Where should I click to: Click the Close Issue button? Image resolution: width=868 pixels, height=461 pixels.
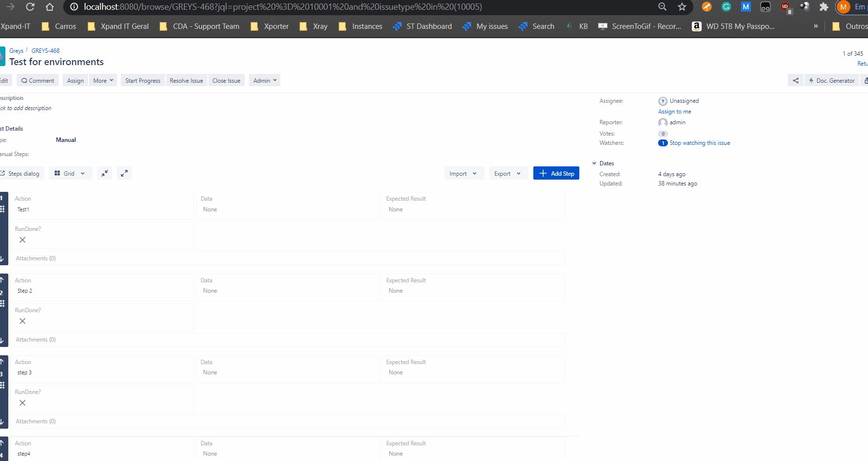tap(227, 80)
